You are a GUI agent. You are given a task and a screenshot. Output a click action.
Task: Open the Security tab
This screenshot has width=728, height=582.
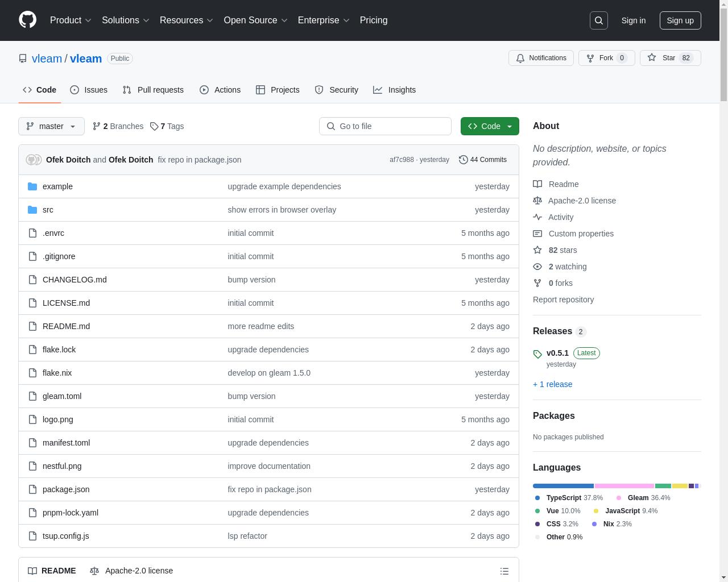click(337, 90)
